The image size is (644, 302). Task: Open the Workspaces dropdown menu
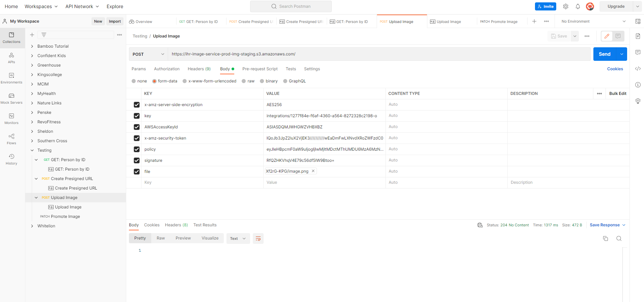(41, 6)
